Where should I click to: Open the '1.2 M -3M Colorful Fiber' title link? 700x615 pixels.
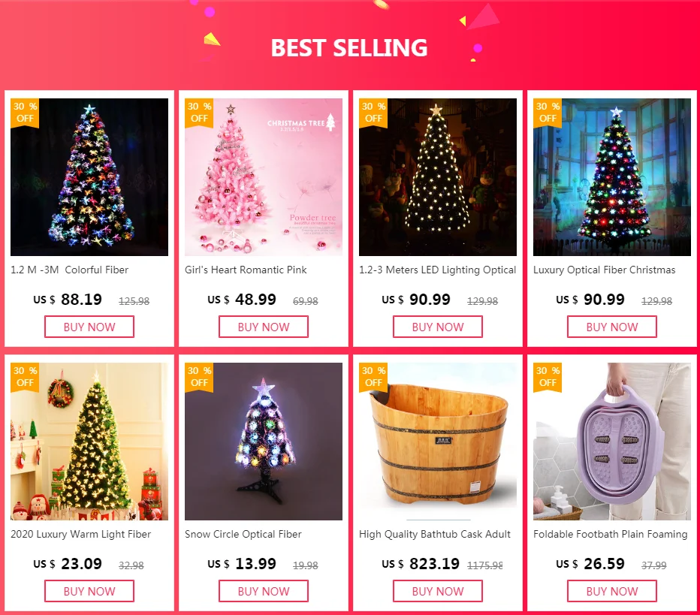70,270
